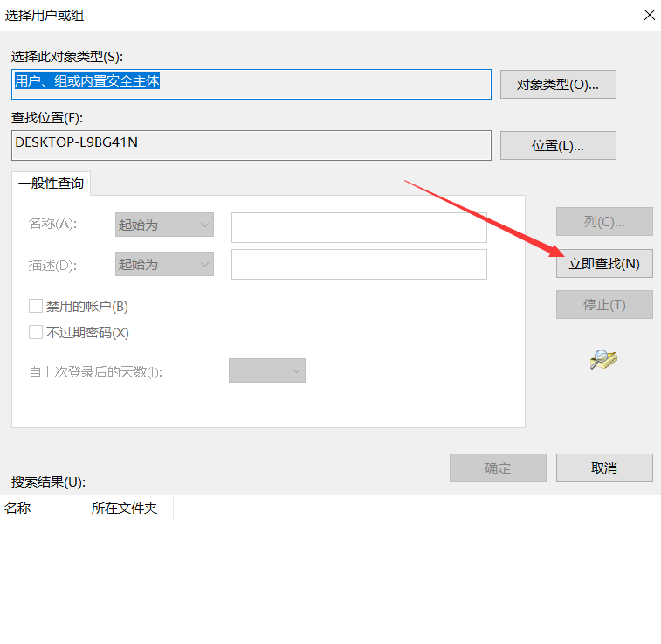Image resolution: width=661 pixels, height=644 pixels.
Task: Click the 取消 button
Action: [x=604, y=467]
